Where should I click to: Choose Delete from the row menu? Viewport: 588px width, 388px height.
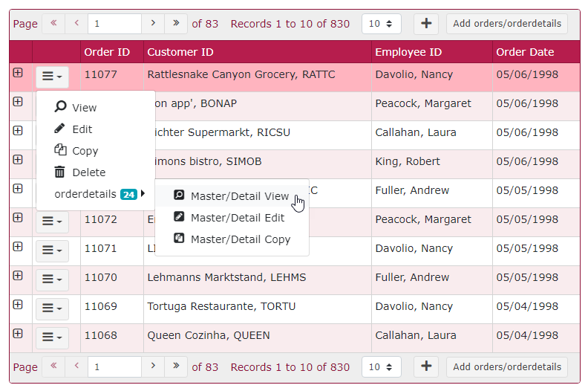pos(88,172)
